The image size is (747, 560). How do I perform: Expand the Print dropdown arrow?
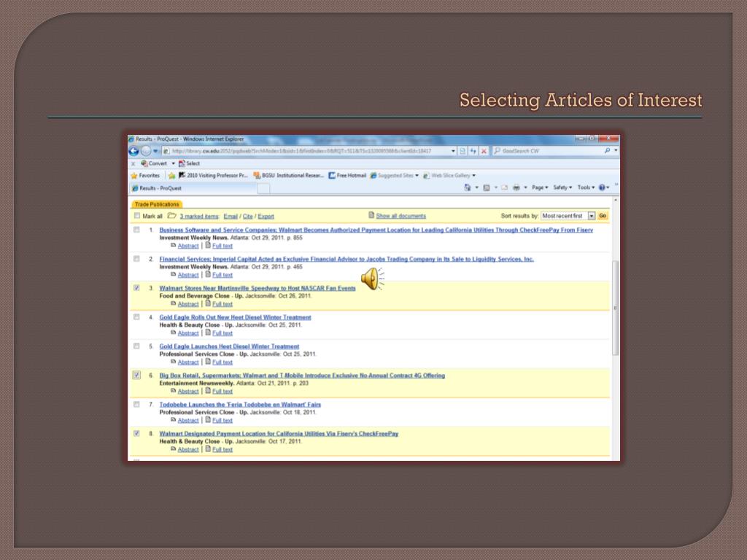click(525, 187)
